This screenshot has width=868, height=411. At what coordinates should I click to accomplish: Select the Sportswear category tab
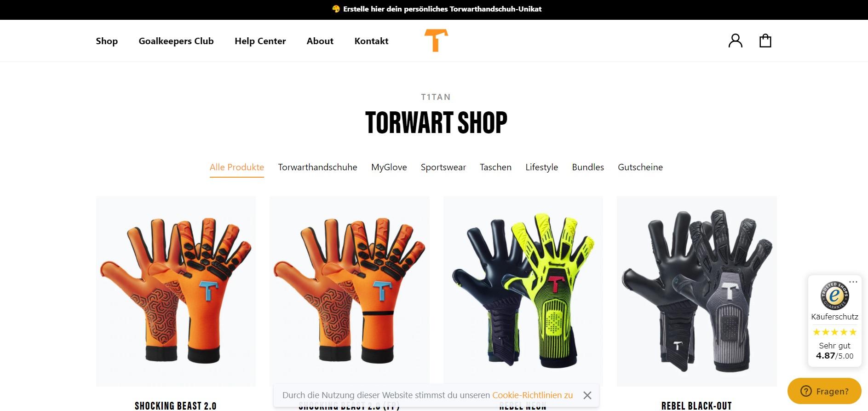coord(443,167)
